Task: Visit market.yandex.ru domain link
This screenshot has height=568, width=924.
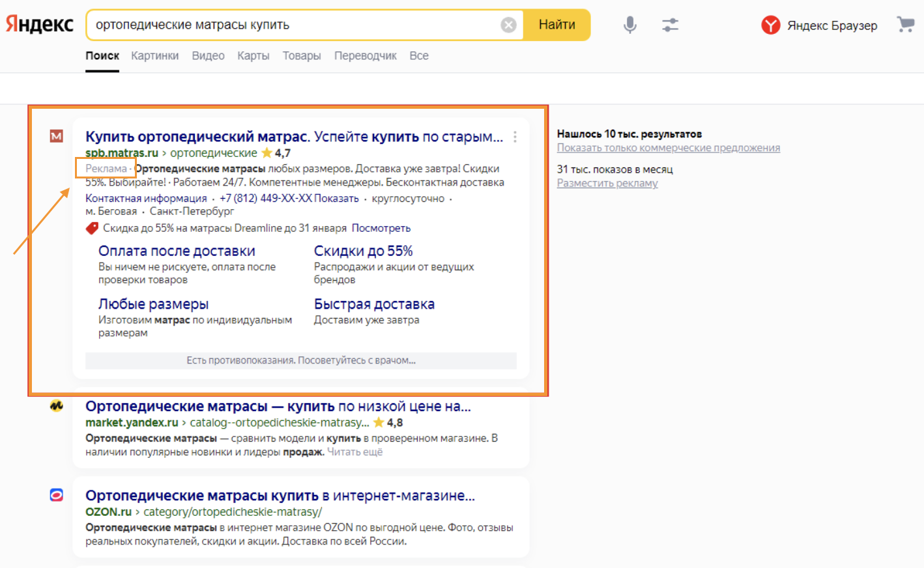Action: (132, 423)
